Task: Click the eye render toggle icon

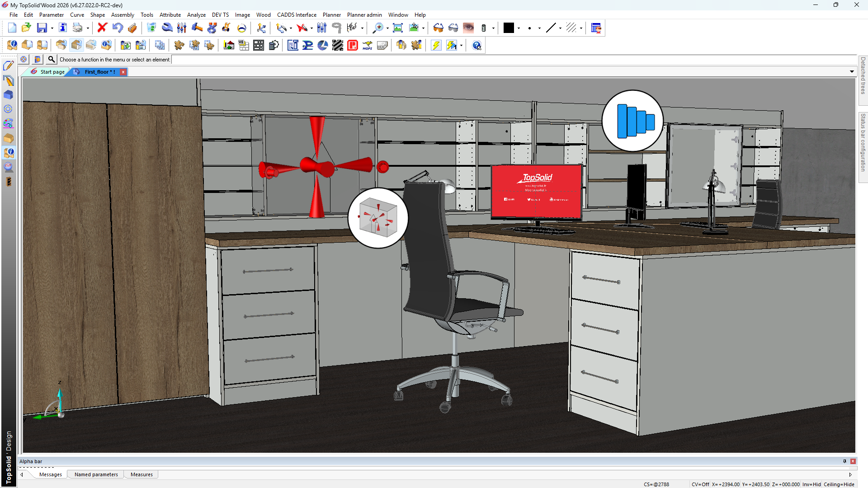Action: (468, 28)
